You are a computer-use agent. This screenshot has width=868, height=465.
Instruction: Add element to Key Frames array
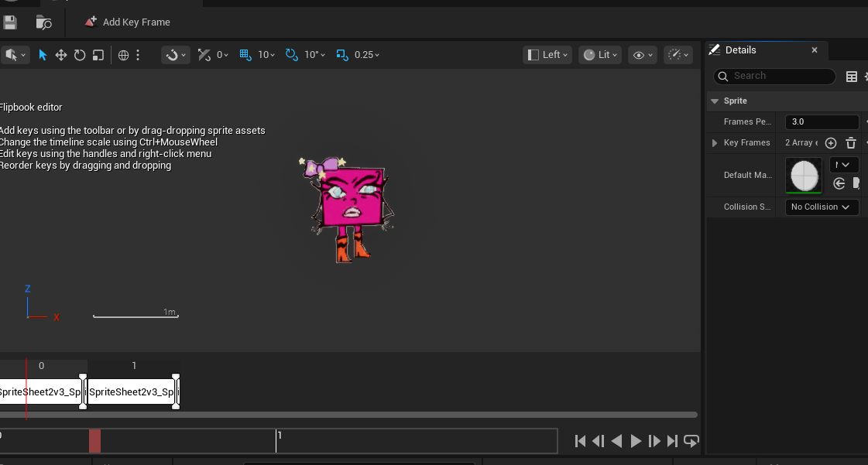831,143
